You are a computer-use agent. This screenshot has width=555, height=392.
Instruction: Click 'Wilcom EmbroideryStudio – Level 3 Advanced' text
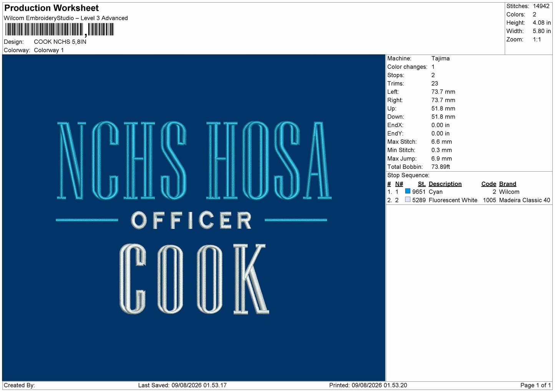[66, 18]
